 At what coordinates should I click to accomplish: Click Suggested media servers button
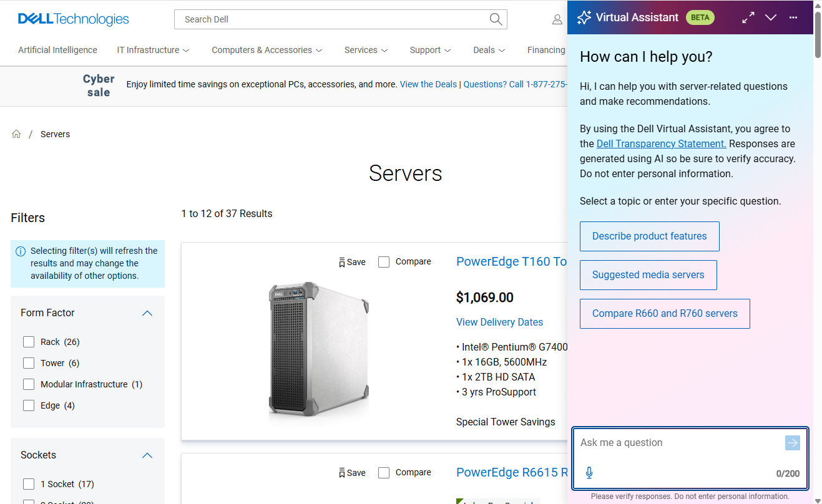[648, 275]
